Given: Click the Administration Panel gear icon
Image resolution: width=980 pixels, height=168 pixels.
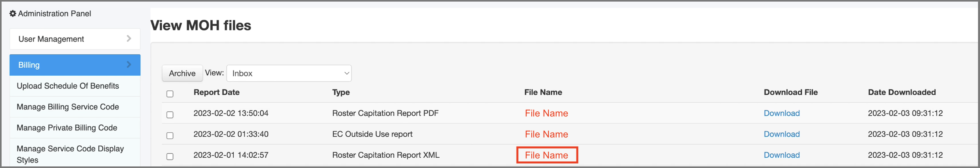Looking at the screenshot, I should point(13,13).
